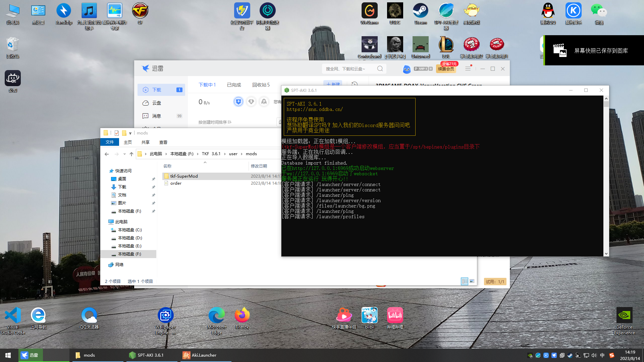
Task: Click the Xunlei search input field
Action: 349,69
